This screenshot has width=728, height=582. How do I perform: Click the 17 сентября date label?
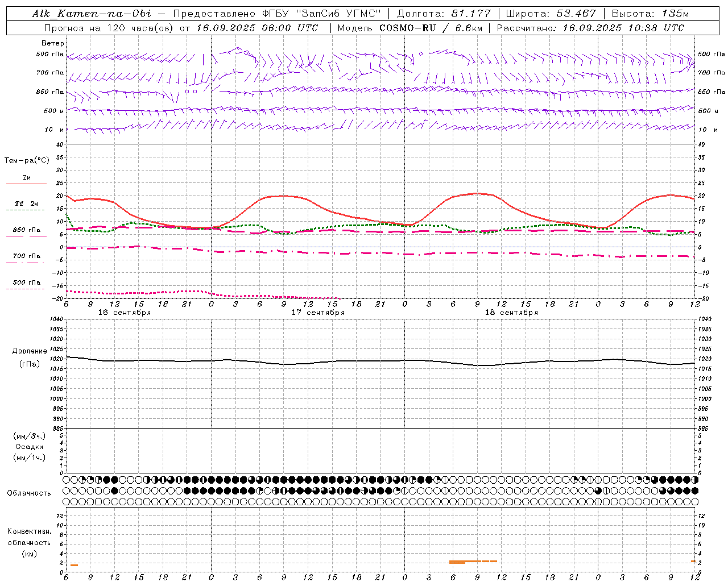click(318, 313)
